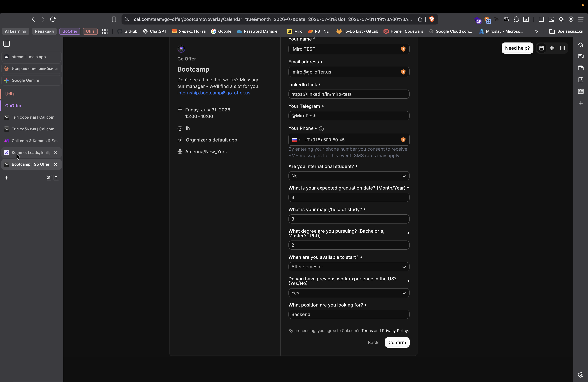
Task: Click phone field info icon
Action: [321, 129]
